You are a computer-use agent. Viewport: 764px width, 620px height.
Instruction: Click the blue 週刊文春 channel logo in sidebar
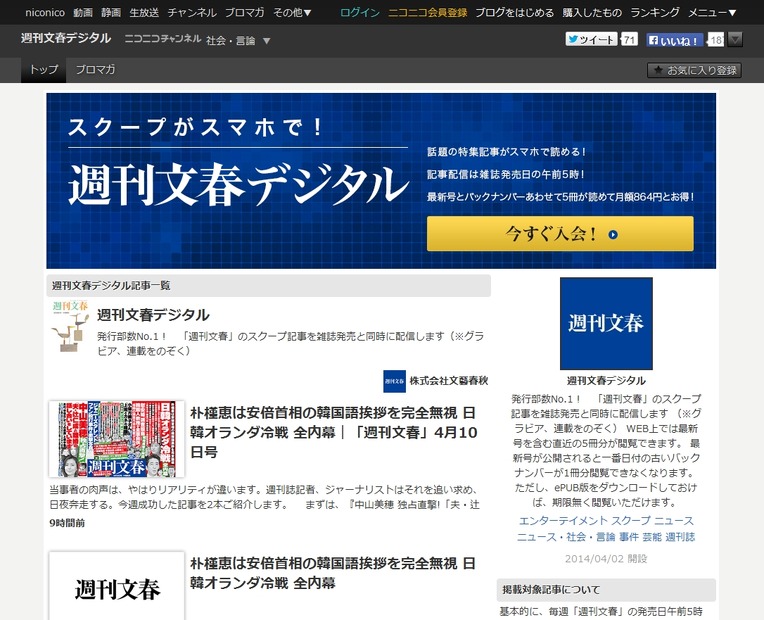coord(606,324)
